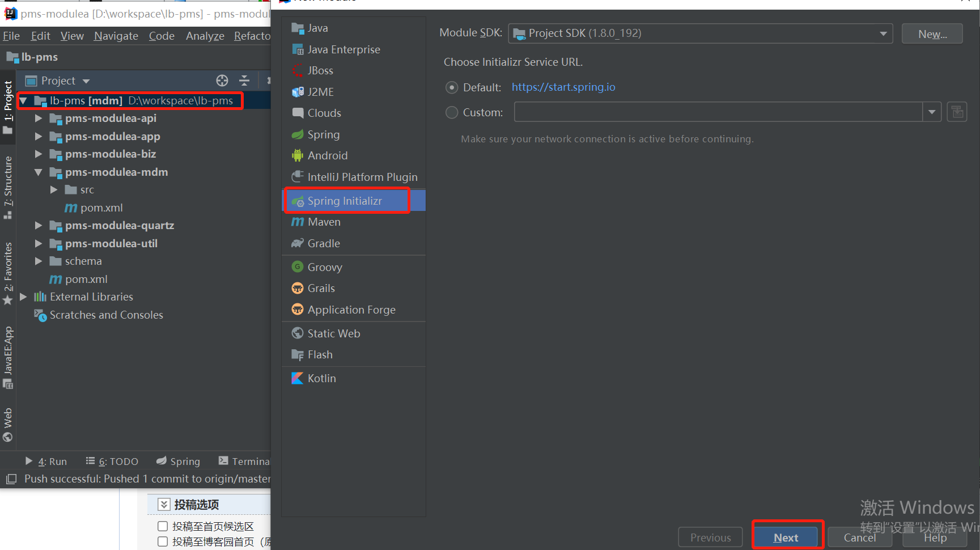Open pom.xml under pms-modulea-mdm
This screenshot has height=550, width=980.
[x=94, y=208]
